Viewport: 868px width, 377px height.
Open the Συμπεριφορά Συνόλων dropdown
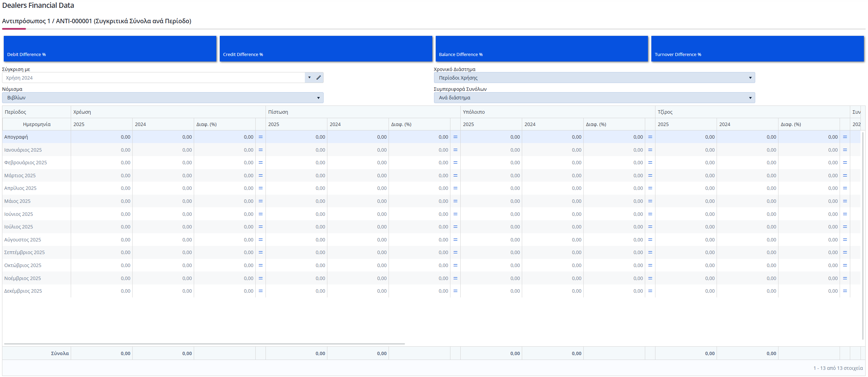click(594, 98)
